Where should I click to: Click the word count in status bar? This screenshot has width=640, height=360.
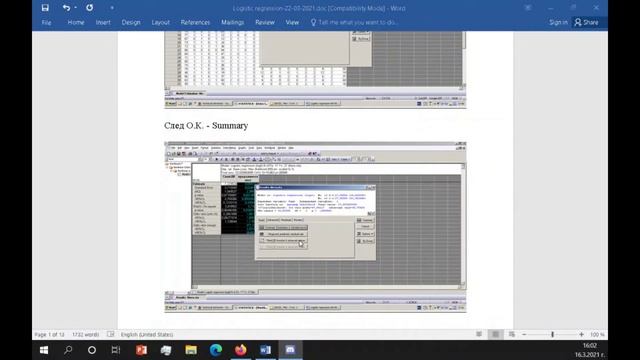click(85, 334)
